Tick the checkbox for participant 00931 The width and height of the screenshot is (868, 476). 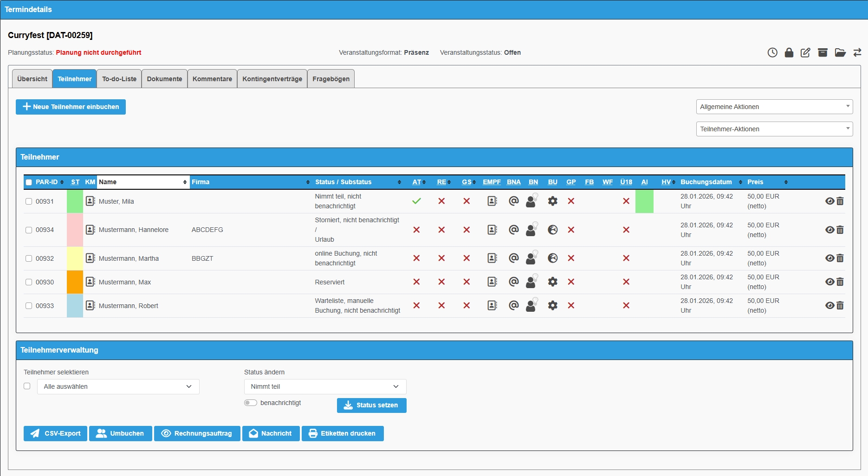[x=29, y=201]
